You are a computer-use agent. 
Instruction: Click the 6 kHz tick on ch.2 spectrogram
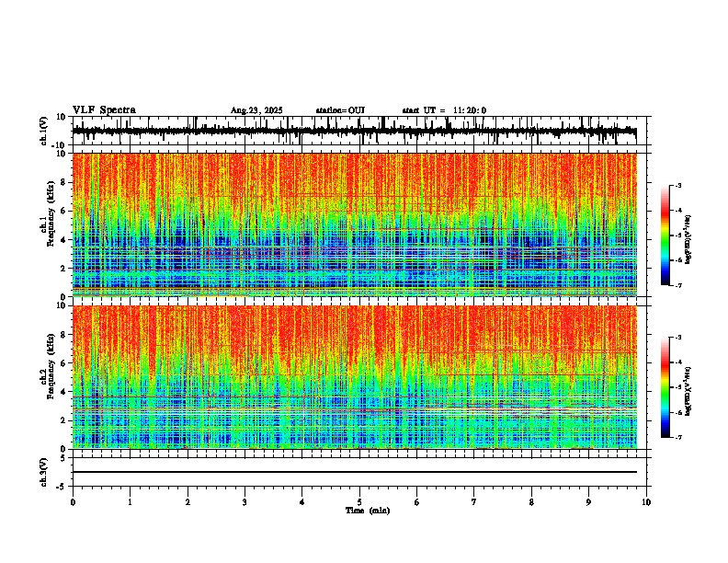click(64, 363)
